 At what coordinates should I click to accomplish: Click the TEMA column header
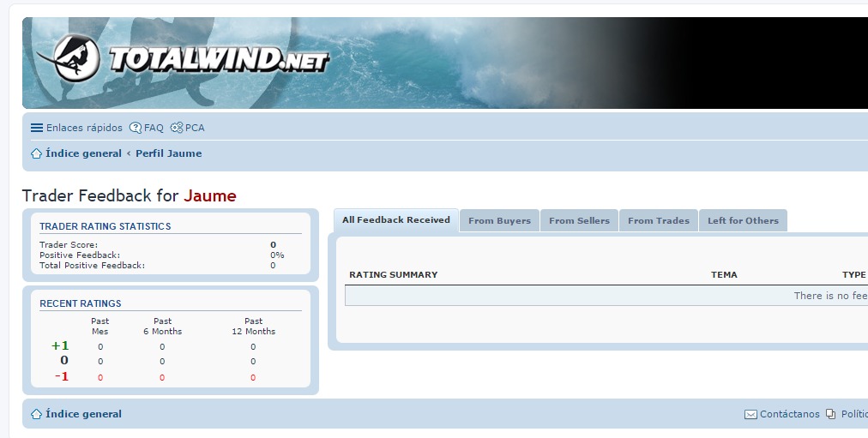click(724, 275)
